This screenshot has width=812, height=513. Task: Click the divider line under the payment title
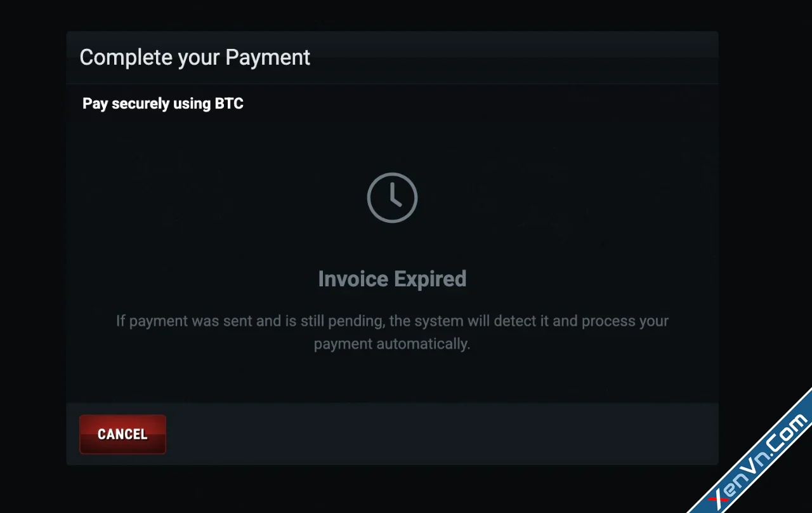coord(392,83)
